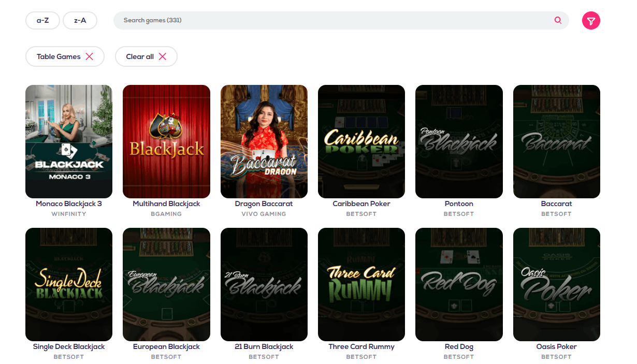Image resolution: width=637 pixels, height=364 pixels.
Task: Focus the Search games field
Action: pos(341,20)
